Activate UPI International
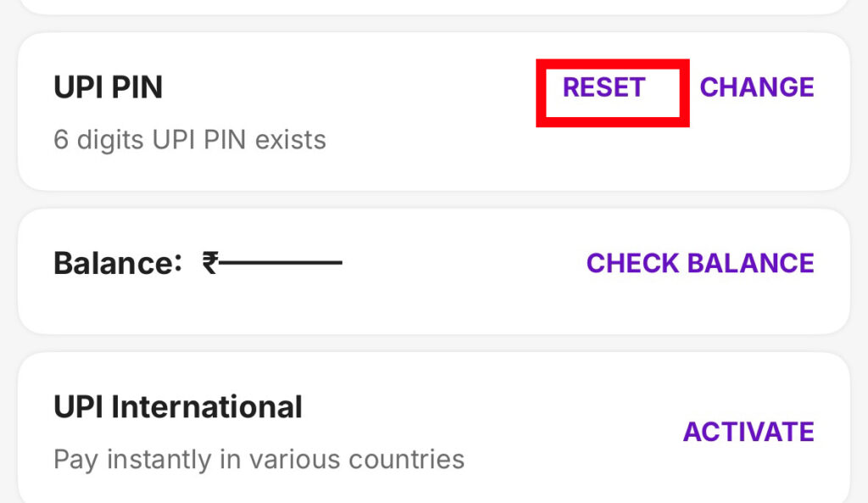 pyautogui.click(x=748, y=432)
